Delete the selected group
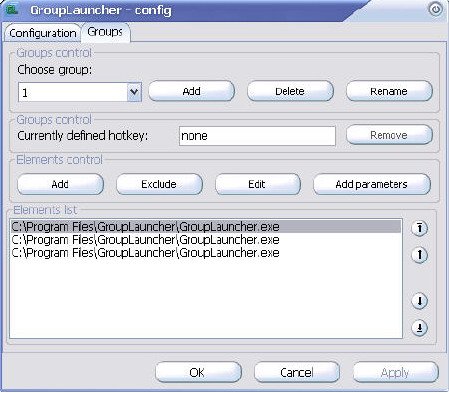The image size is (449, 393). (x=290, y=91)
